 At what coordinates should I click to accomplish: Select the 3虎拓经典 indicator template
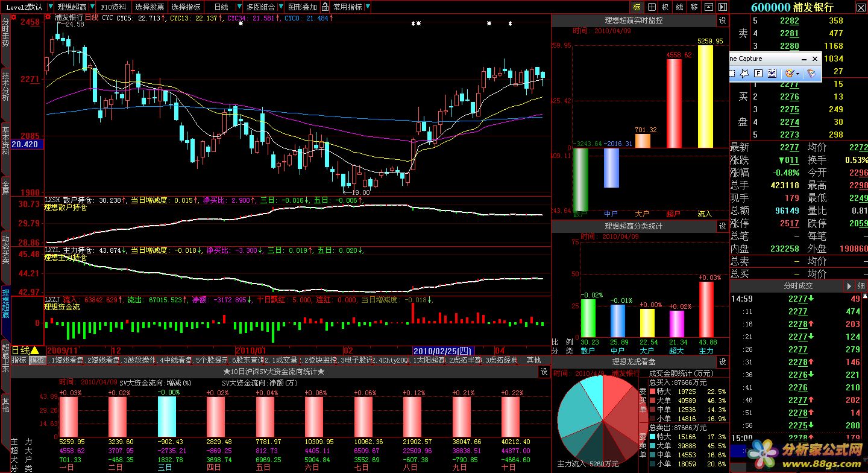tap(500, 360)
